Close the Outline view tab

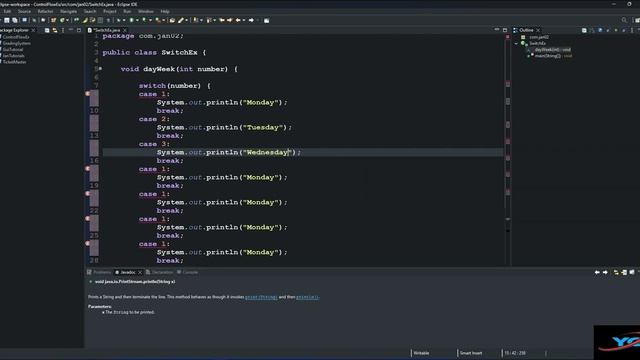point(538,30)
